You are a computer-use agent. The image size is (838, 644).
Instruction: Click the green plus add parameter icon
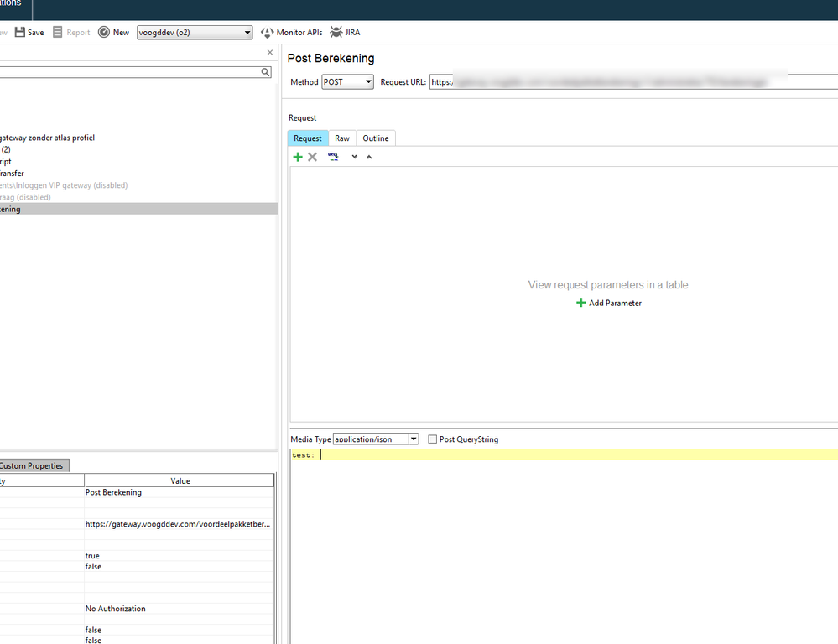coord(298,157)
